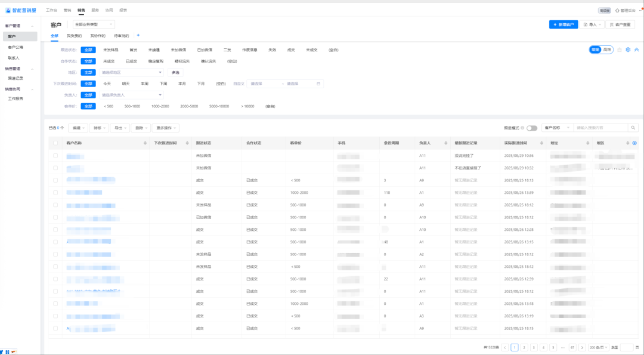Check the row dated 2025/08/29 10:32
The width and height of the screenshot is (644, 355).
tap(55, 168)
